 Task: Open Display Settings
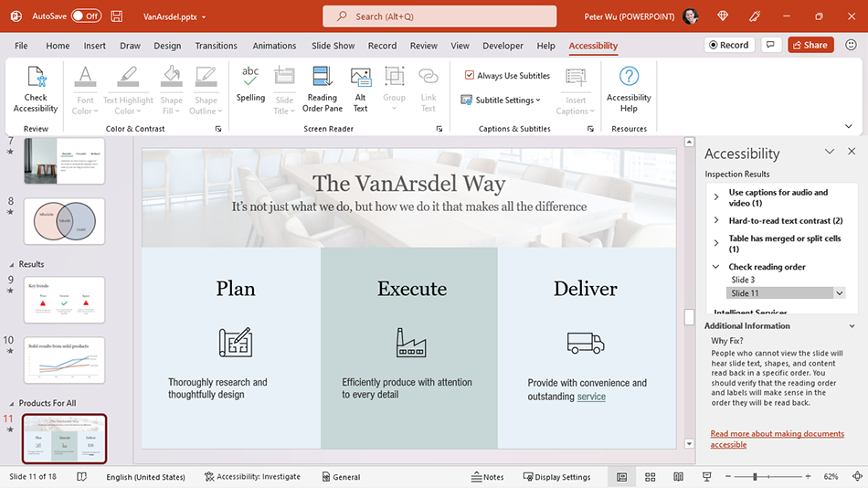(x=557, y=476)
